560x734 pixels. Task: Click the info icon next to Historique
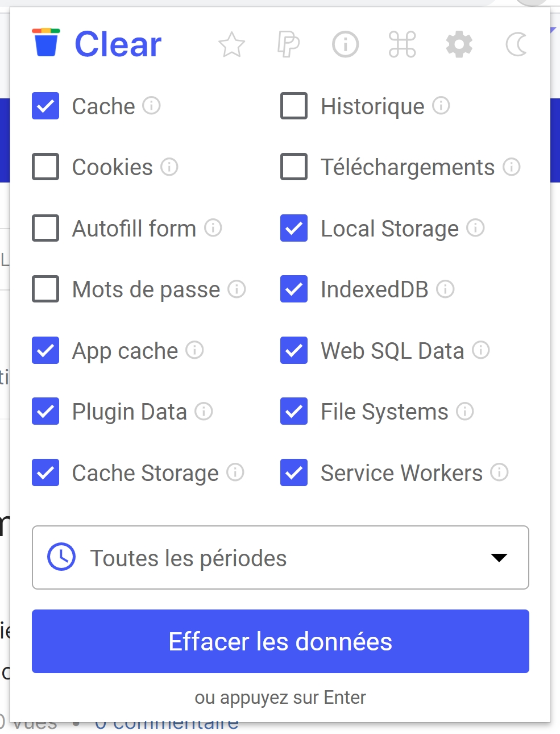pyautogui.click(x=441, y=105)
